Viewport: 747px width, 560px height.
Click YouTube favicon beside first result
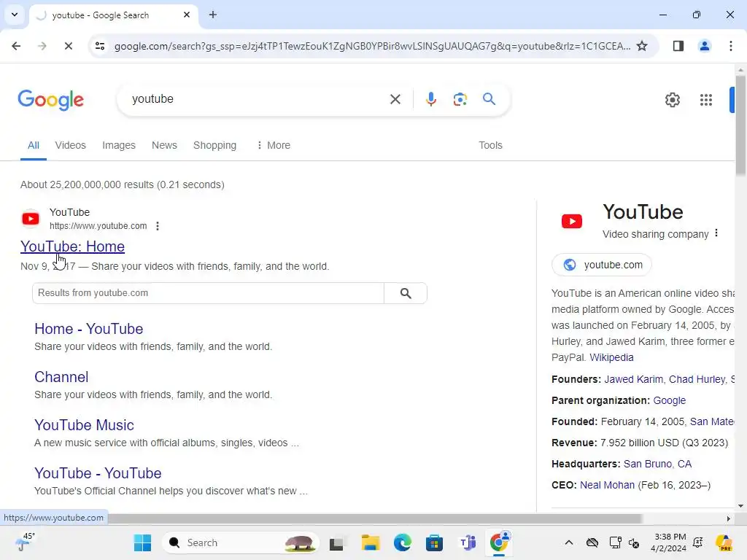[x=31, y=219]
